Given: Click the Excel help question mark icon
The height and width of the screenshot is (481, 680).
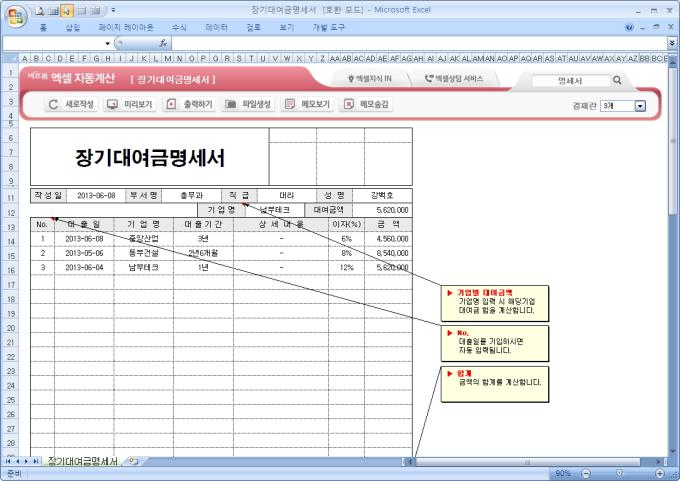Looking at the screenshot, I should click(x=629, y=27).
